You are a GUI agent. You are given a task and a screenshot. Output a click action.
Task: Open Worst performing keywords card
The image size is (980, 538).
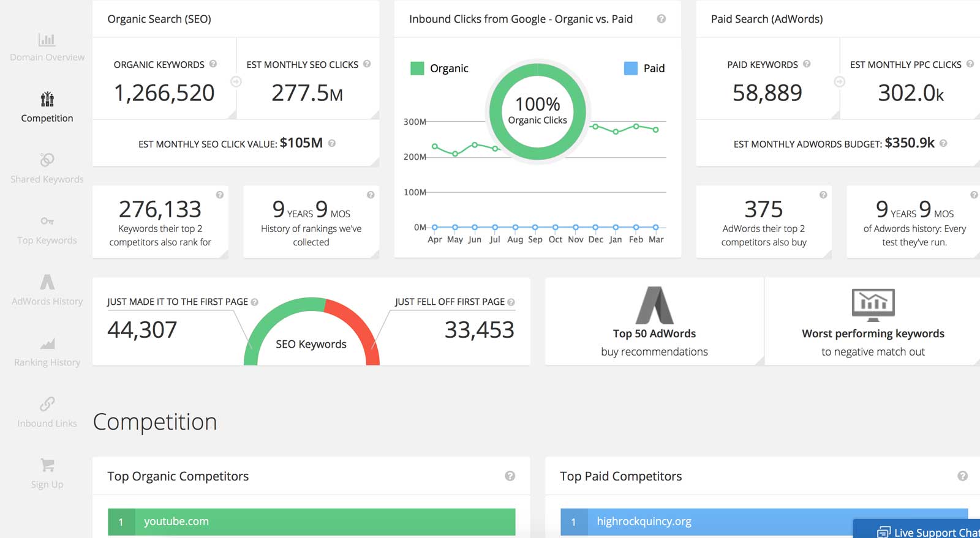pyautogui.click(x=873, y=322)
